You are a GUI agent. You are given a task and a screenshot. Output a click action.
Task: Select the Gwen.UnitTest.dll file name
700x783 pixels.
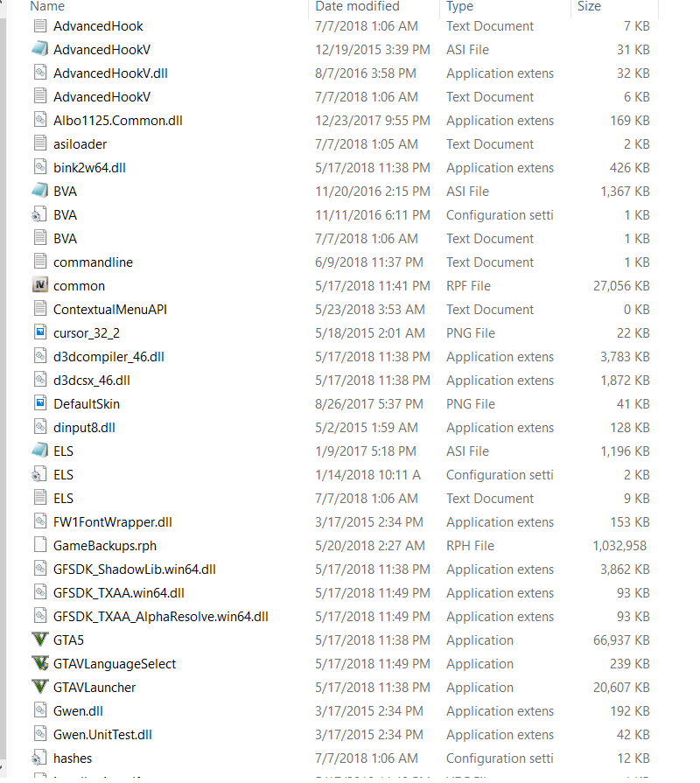coord(103,735)
